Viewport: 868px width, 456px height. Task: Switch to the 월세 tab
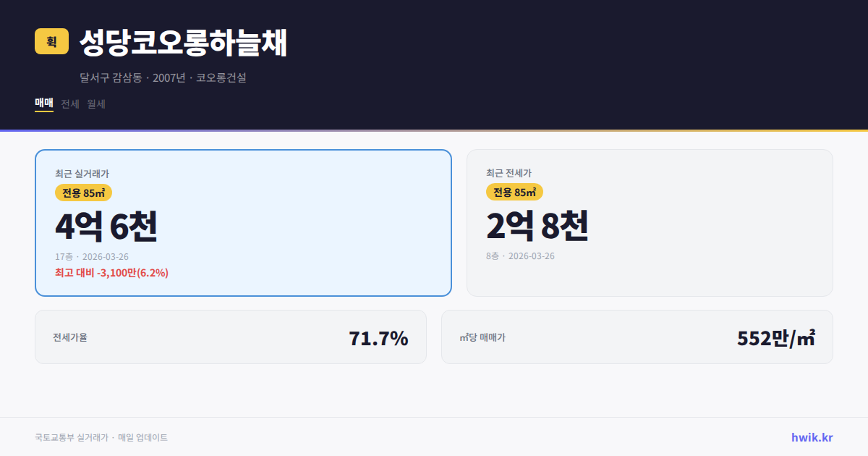96,104
